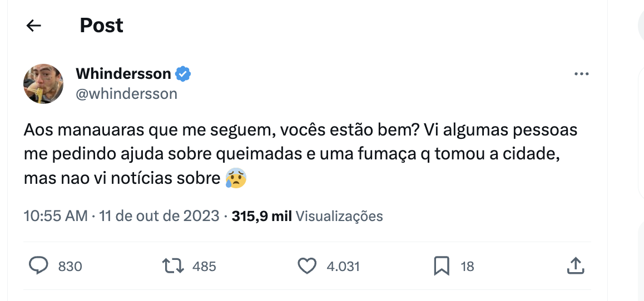Open the three-dot more options menu
This screenshot has height=301, width=644.
(x=581, y=74)
